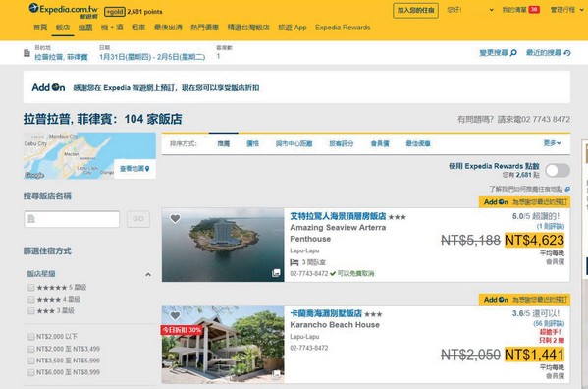Click Add On badge above Karancho Beach House card
588x389 pixels.
pos(524,300)
